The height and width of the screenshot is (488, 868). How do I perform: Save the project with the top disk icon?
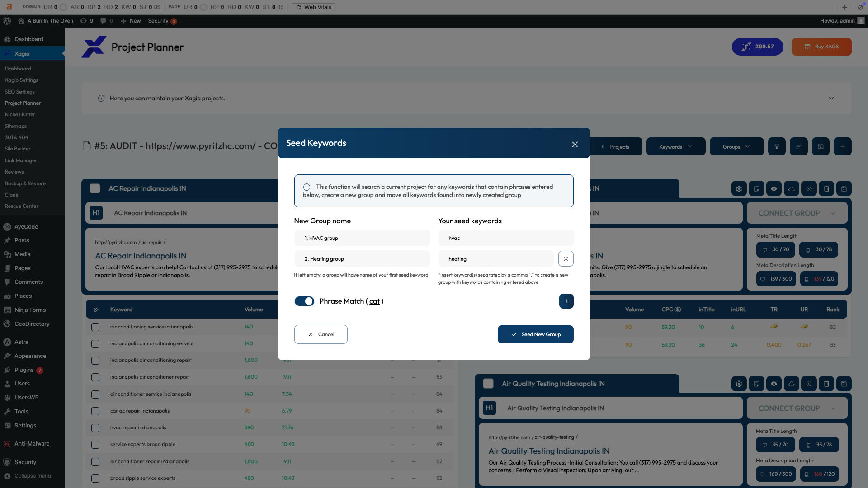[821, 147]
